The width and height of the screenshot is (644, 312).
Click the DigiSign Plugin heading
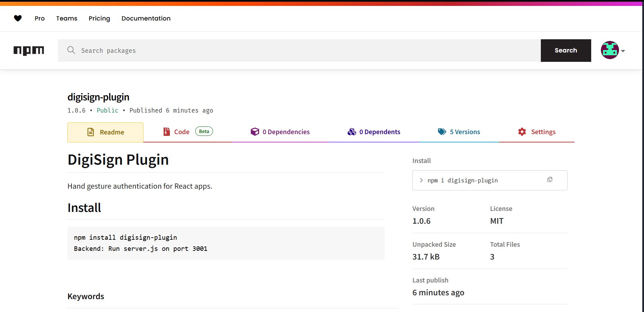118,160
